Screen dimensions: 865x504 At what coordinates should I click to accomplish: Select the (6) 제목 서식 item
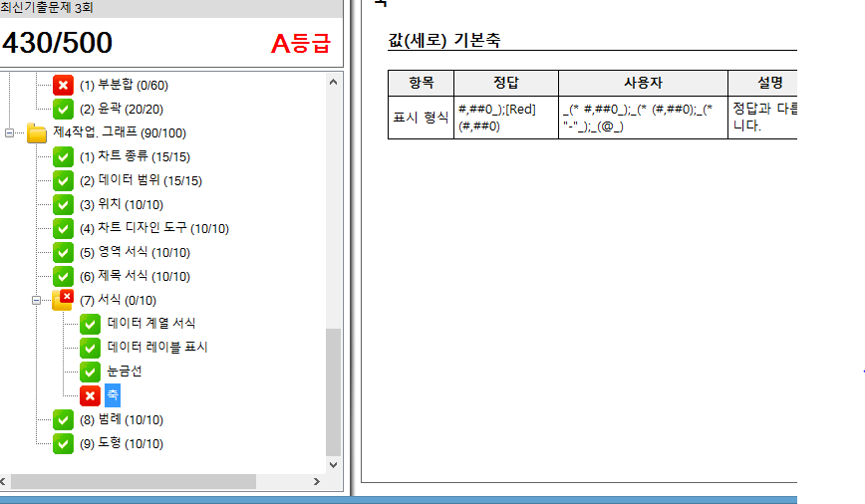pyautogui.click(x=135, y=276)
